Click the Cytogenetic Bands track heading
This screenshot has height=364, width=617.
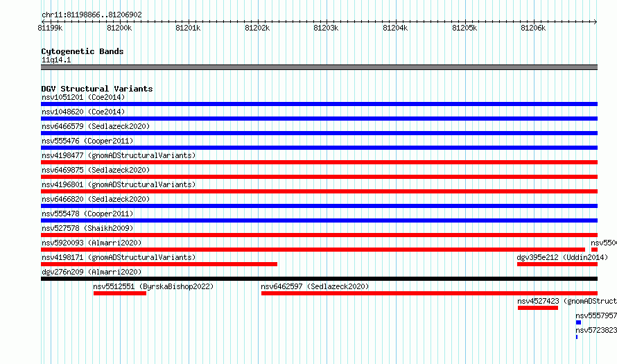click(x=82, y=51)
